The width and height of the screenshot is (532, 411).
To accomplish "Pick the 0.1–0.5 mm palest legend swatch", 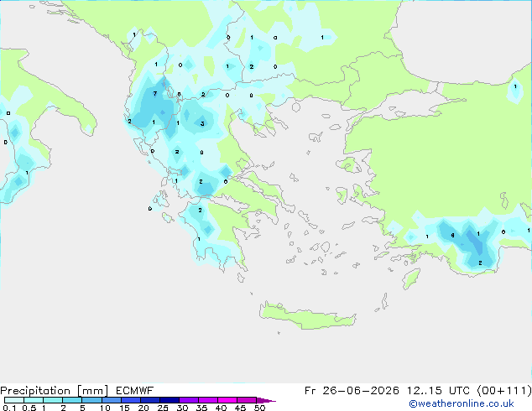I will pyautogui.click(x=14, y=400).
